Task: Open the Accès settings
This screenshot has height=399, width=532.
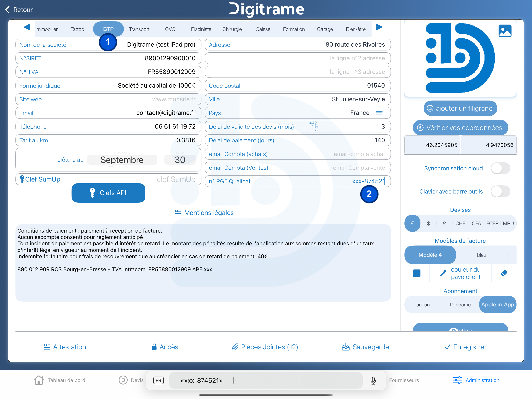Action: [x=165, y=347]
